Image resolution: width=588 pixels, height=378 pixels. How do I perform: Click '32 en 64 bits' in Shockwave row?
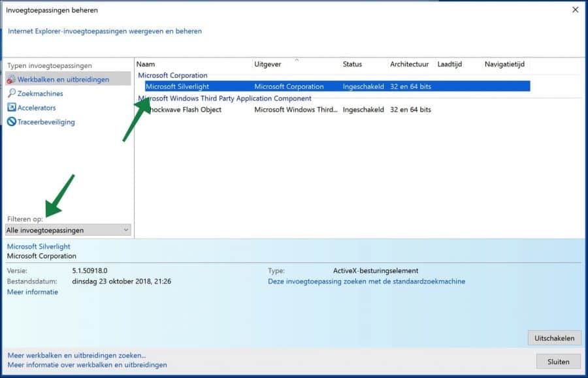[410, 110]
